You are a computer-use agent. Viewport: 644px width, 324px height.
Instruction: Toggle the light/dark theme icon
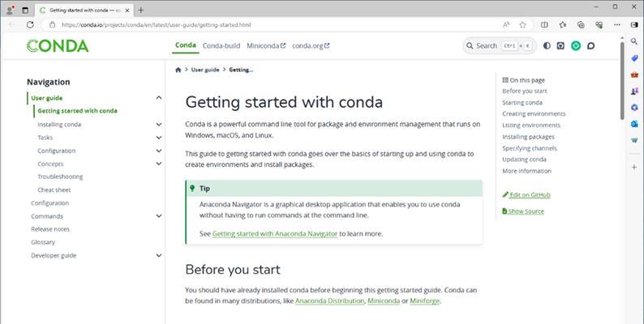click(547, 46)
